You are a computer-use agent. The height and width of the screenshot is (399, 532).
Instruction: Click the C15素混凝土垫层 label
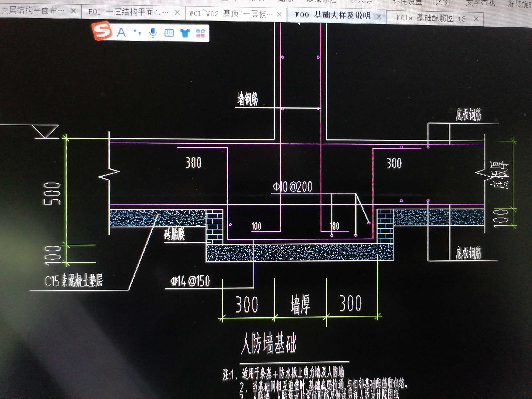[x=74, y=281]
